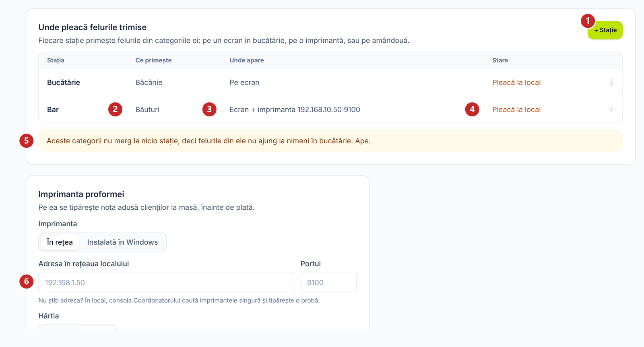Select the În rețea printer option
The image size is (644, 347).
(x=60, y=242)
